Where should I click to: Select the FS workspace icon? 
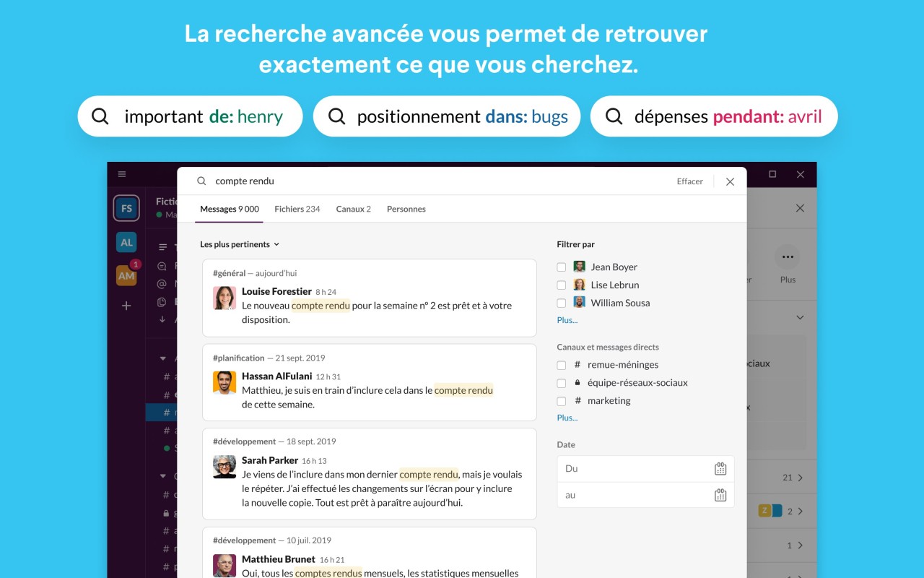[x=126, y=208]
